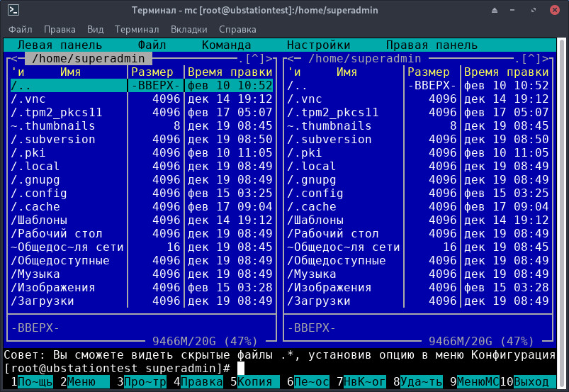This screenshot has height=392, width=569.
Task: Open the Команда menu in Midnight Commander
Action: click(x=226, y=45)
